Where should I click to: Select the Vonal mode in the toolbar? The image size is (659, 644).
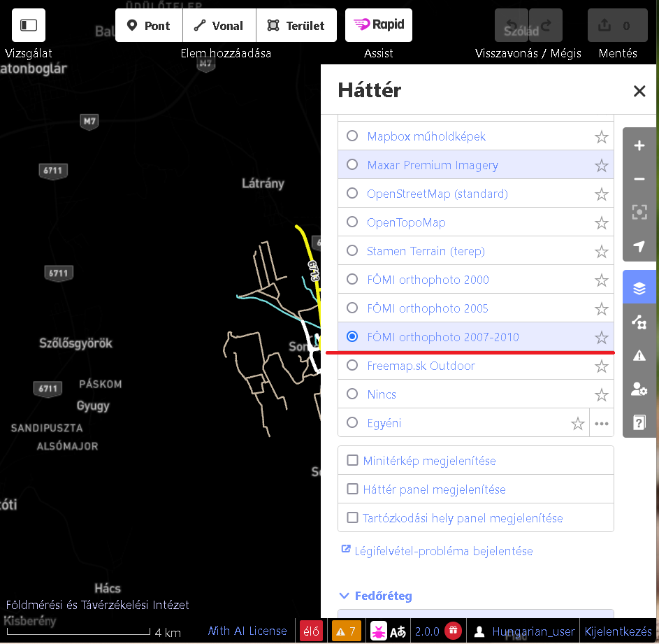coord(219,25)
